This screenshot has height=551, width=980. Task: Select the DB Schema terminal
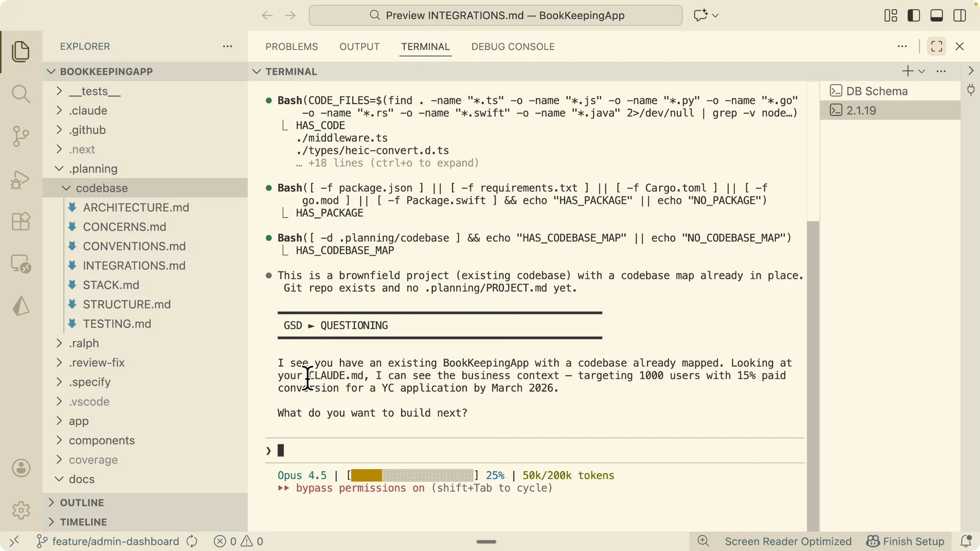(890, 91)
